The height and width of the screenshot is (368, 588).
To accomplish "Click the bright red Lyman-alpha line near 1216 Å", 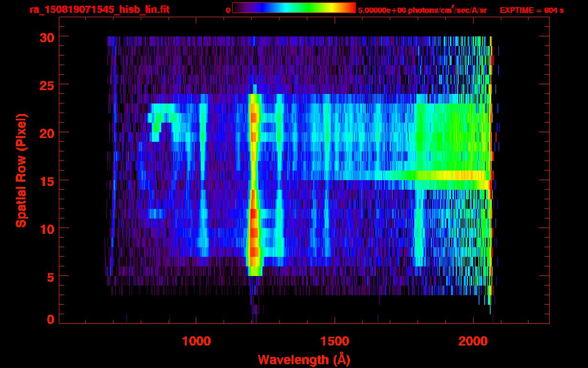I will click(x=254, y=184).
